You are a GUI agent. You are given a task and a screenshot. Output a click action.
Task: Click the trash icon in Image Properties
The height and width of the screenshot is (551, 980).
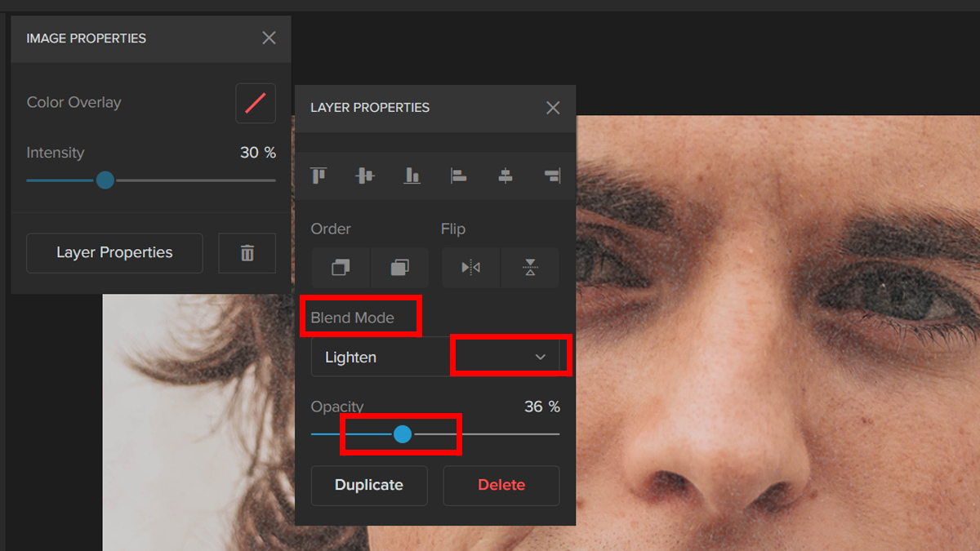tap(247, 253)
